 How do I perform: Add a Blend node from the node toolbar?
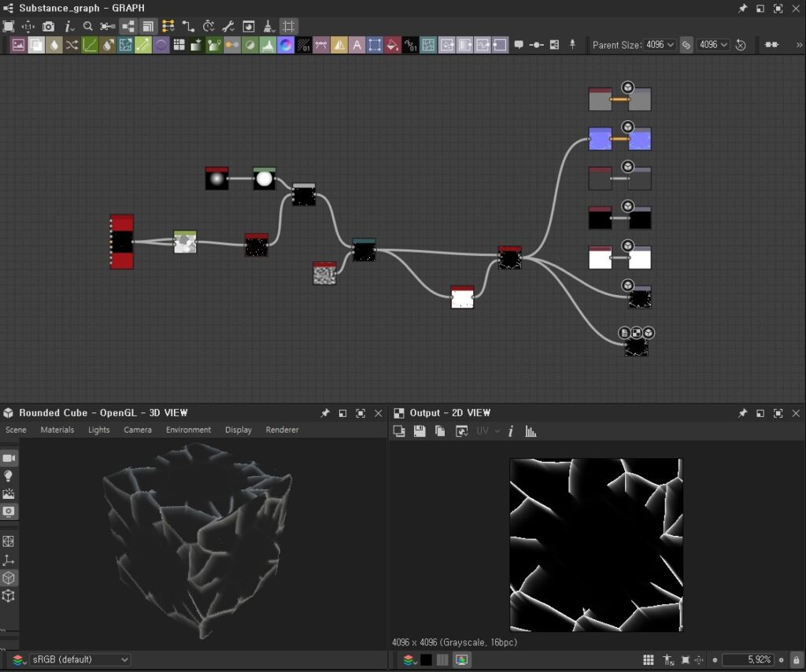(x=36, y=45)
